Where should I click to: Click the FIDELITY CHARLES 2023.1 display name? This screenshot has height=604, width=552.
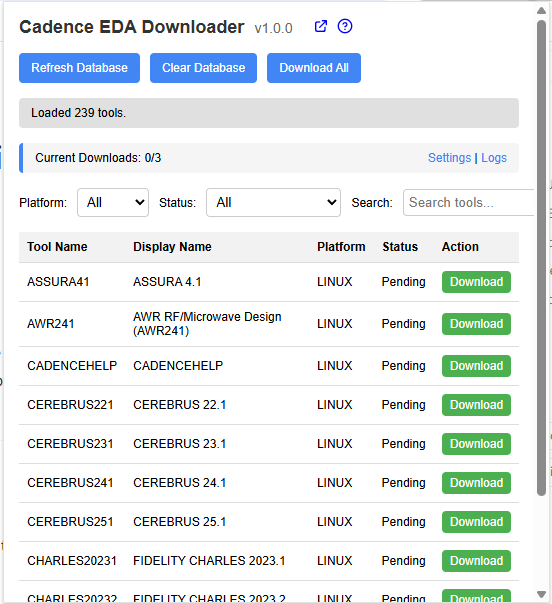(209, 561)
